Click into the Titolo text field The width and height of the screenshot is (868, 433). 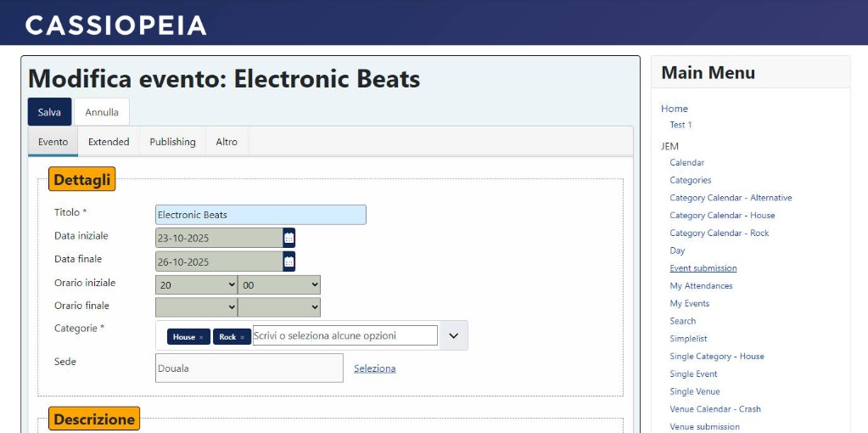pyautogui.click(x=260, y=215)
